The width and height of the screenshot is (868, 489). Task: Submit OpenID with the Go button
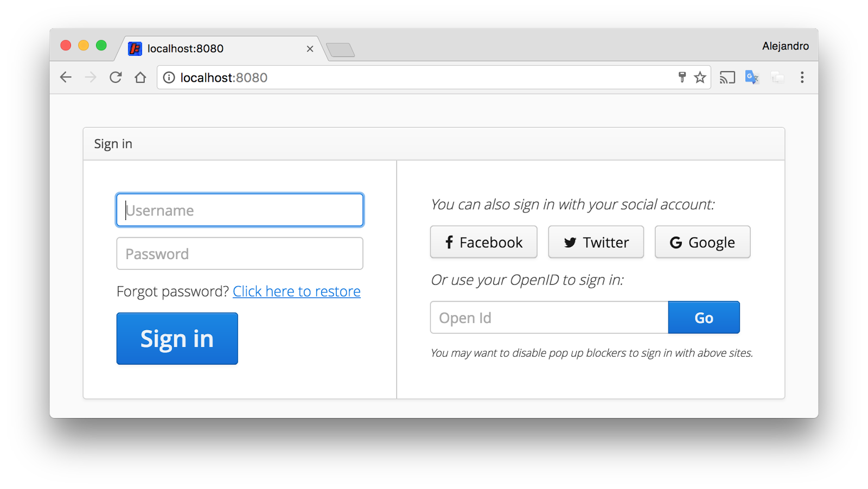[704, 318]
